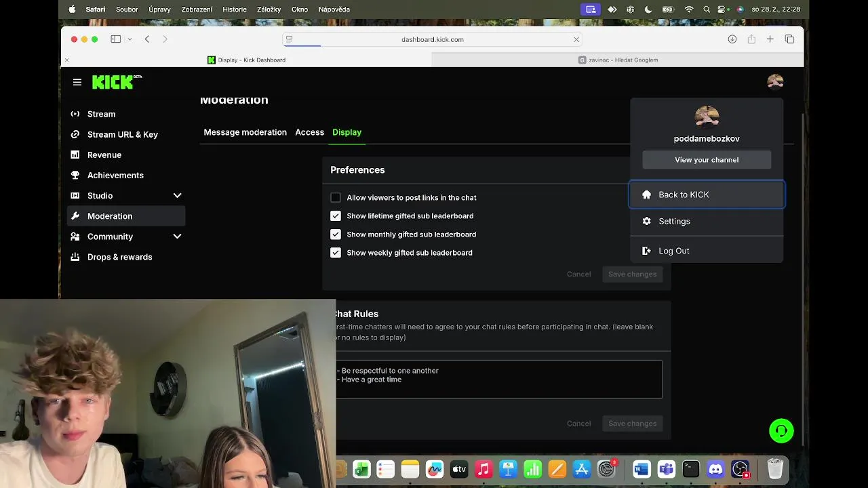Select Back to KICK menu entry
This screenshot has height=488, width=868.
pos(707,195)
